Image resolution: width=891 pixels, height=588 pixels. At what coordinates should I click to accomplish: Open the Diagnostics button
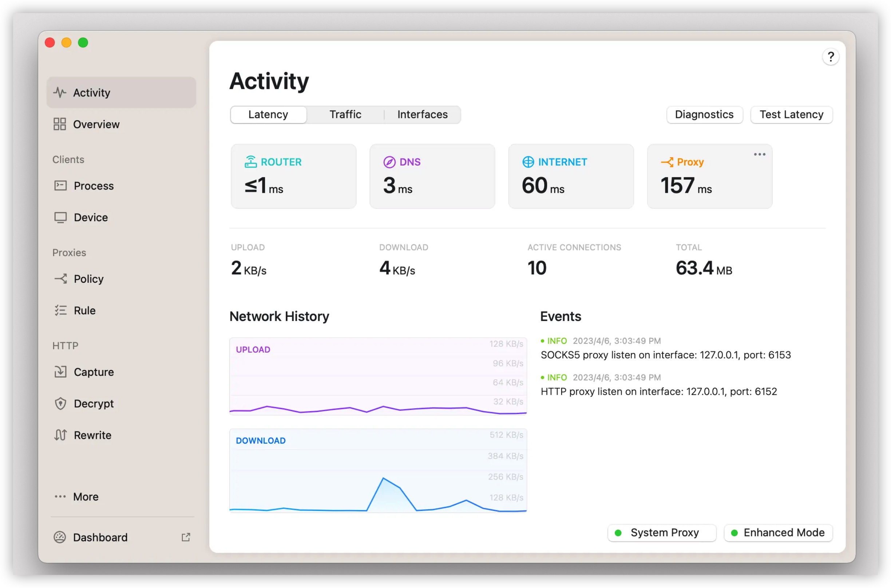[x=704, y=114]
